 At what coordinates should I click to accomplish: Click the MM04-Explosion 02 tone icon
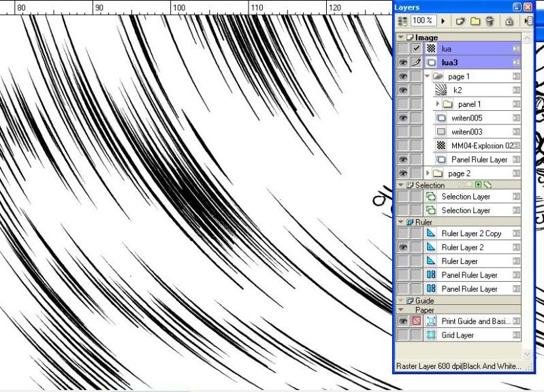pyautogui.click(x=441, y=146)
